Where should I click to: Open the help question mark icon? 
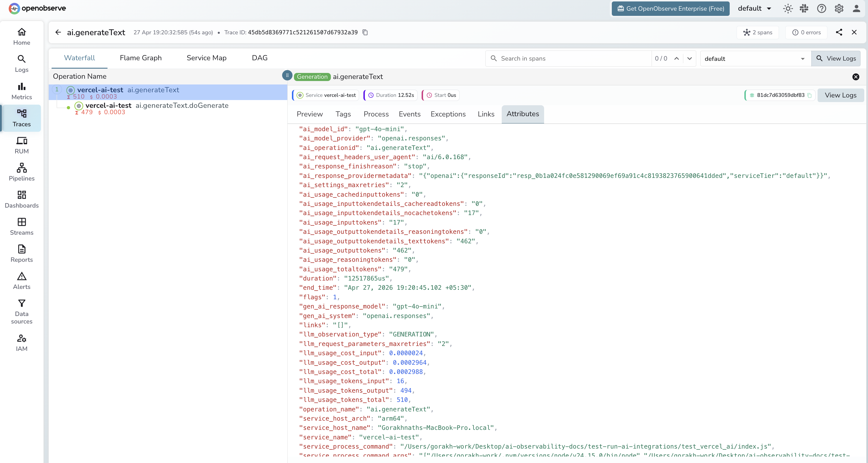[x=821, y=8]
